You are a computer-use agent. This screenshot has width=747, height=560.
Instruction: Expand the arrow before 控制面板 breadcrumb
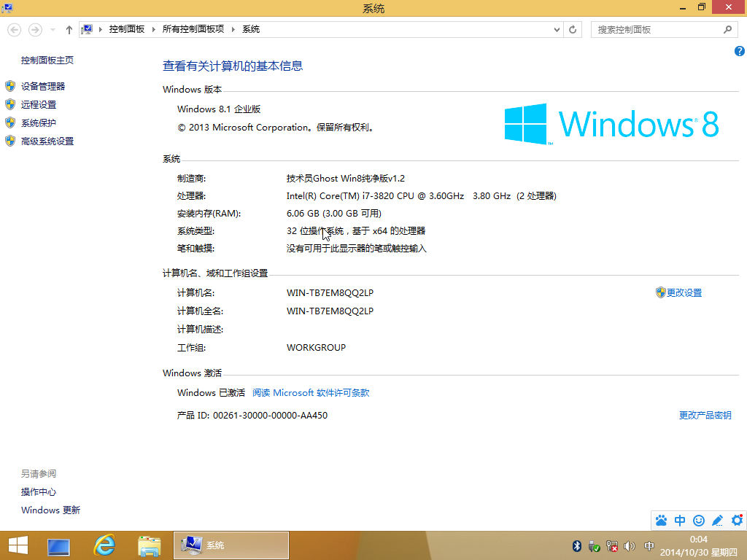tap(101, 29)
